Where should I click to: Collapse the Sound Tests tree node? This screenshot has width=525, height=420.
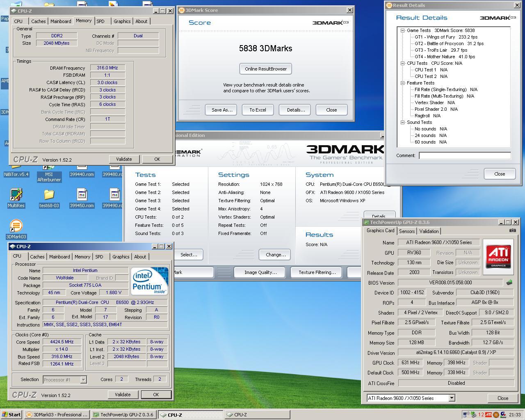[403, 122]
